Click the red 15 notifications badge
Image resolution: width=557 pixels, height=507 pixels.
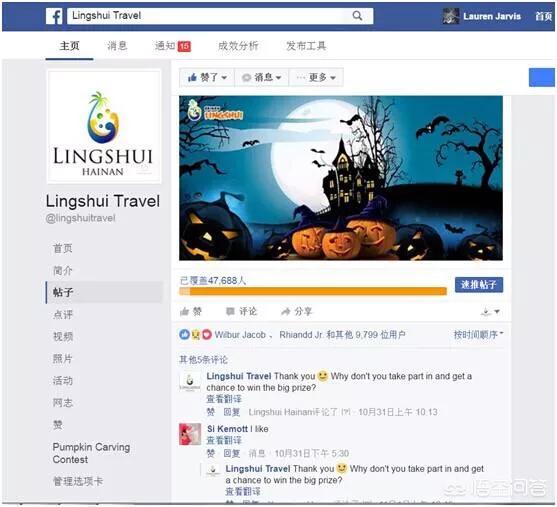pyautogui.click(x=184, y=46)
